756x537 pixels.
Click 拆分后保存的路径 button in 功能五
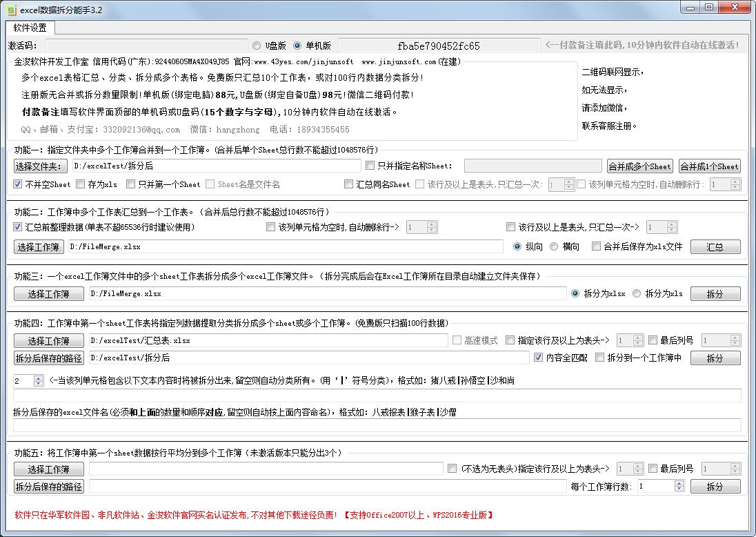49,487
